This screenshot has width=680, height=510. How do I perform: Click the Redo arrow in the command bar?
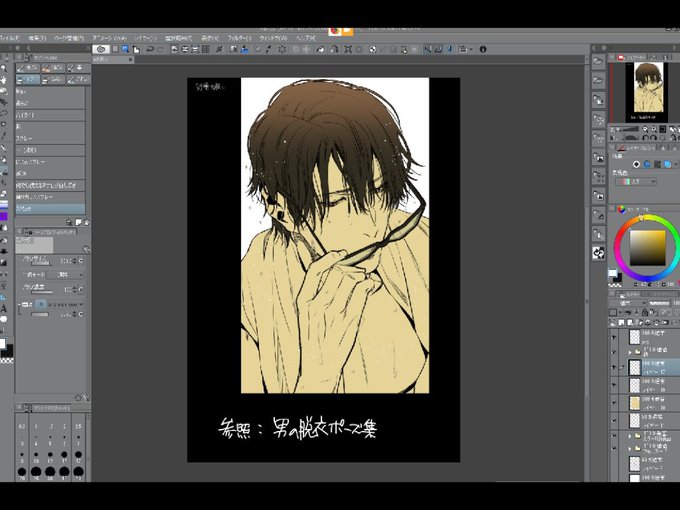160,49
